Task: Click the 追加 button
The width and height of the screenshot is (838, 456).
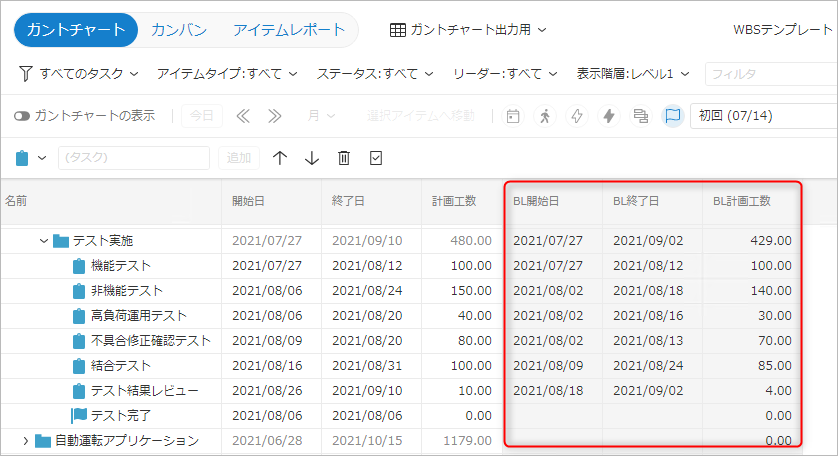Action: click(238, 158)
